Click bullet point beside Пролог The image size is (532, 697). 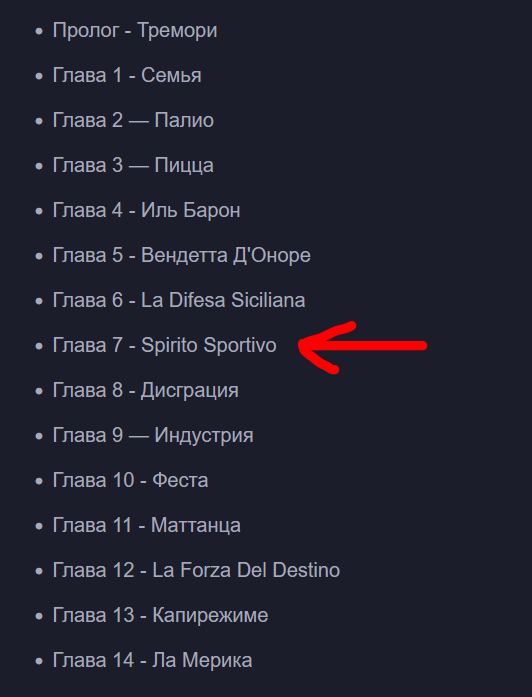pyautogui.click(x=39, y=32)
